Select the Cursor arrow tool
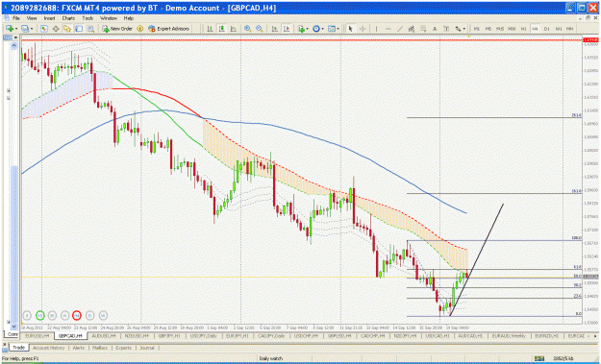This screenshot has height=364, width=601. [x=350, y=29]
